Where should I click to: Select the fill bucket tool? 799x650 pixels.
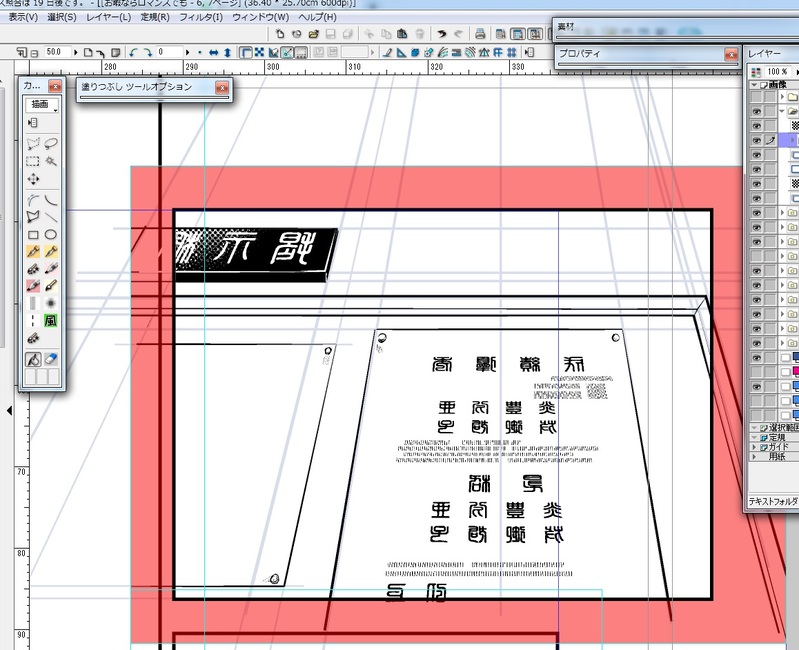[x=33, y=360]
